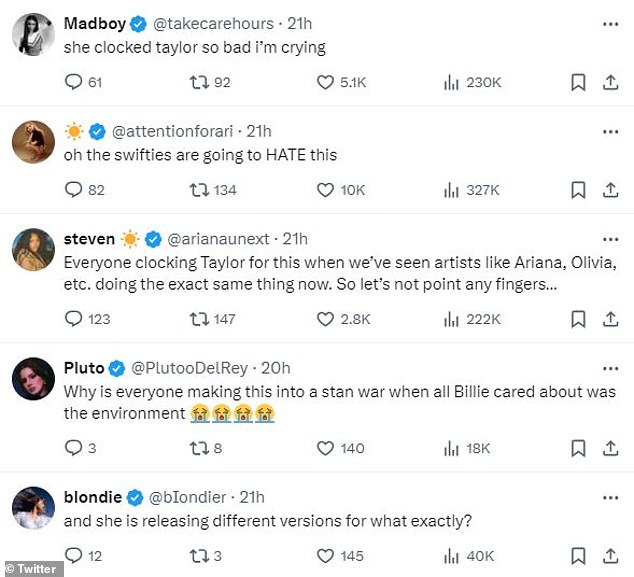Open the @attentionforari avatar image
634x577 pixels.
pyautogui.click(x=33, y=142)
